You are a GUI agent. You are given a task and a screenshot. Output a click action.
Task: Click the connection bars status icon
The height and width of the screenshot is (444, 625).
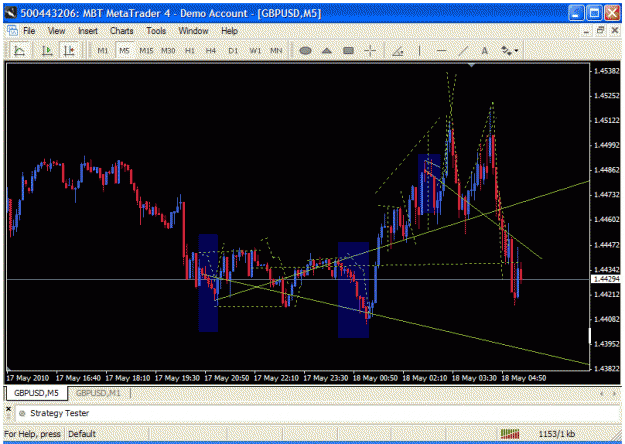click(510, 434)
